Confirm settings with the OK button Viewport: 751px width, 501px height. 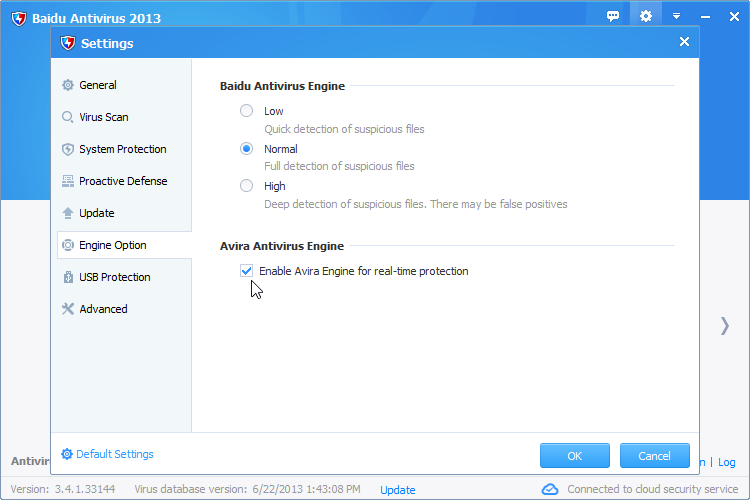pos(575,455)
